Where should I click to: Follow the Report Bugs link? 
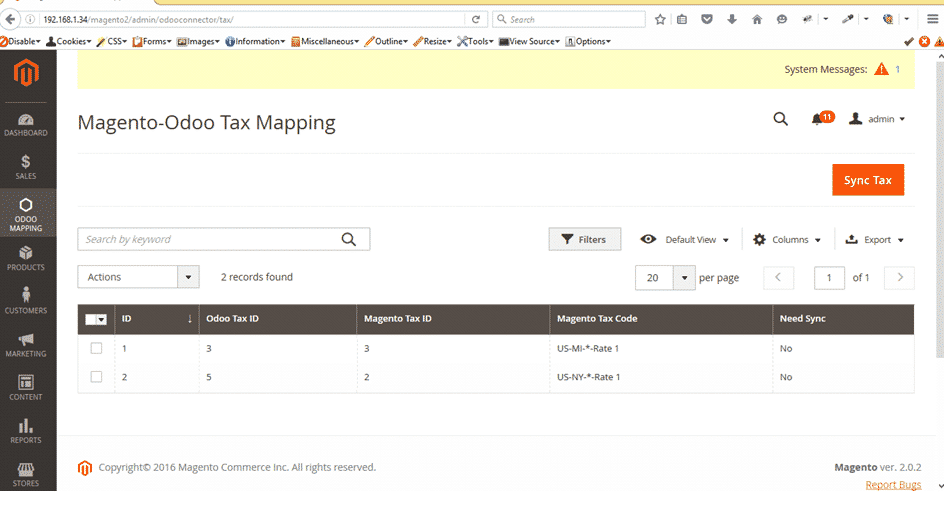tap(893, 484)
